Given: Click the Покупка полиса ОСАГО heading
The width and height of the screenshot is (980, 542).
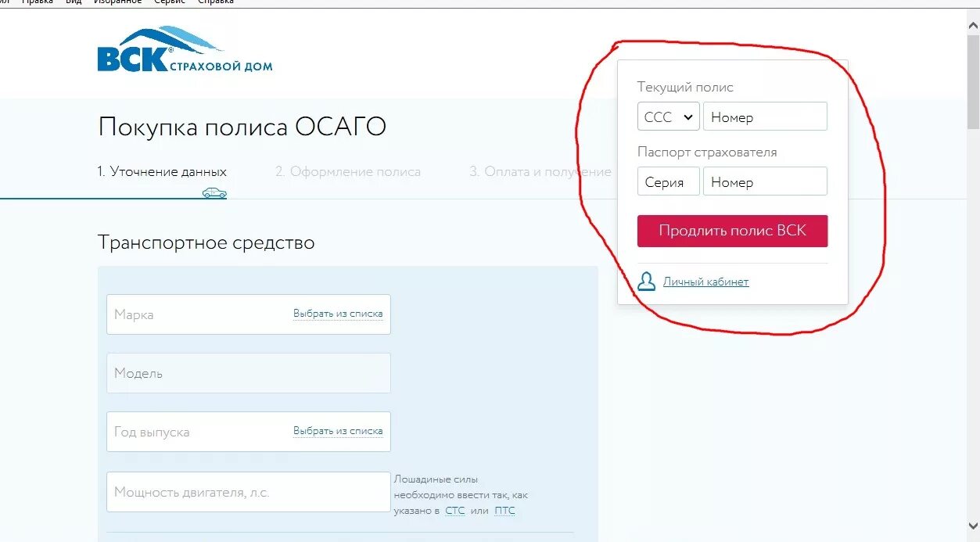Looking at the screenshot, I should click(x=242, y=127).
